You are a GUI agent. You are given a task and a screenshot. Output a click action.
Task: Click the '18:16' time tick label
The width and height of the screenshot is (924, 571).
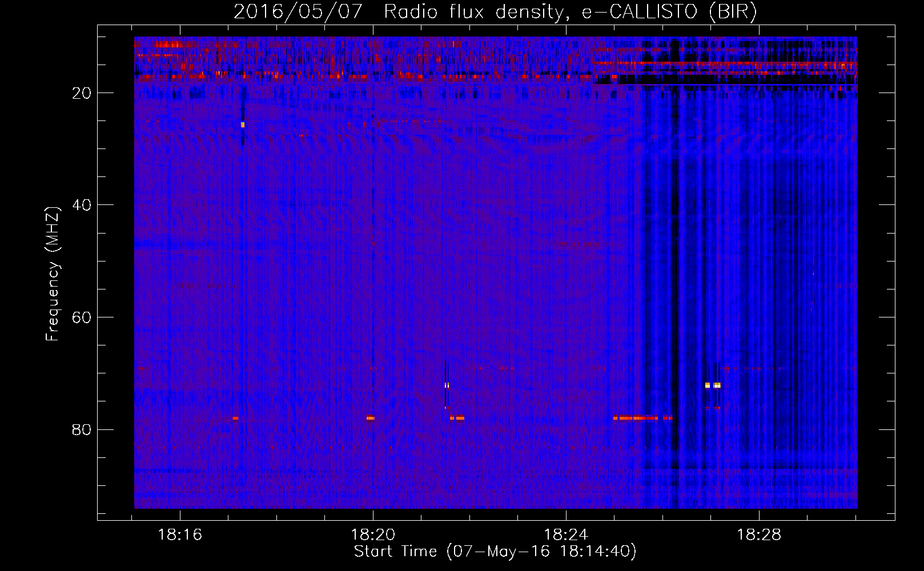click(180, 535)
